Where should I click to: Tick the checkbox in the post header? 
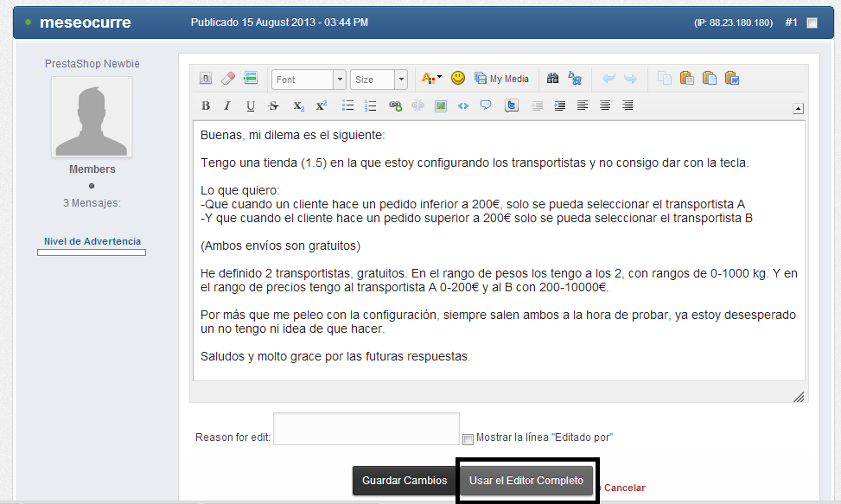click(x=812, y=23)
